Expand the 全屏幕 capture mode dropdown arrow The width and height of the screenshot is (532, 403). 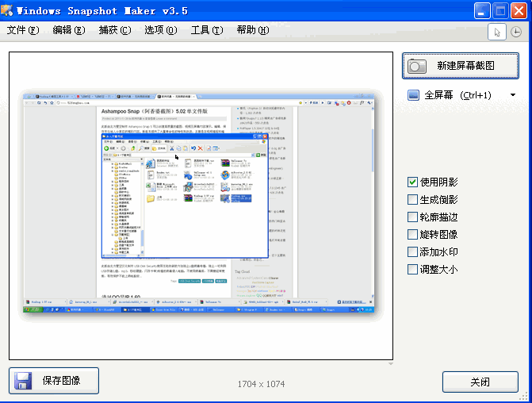513,95
